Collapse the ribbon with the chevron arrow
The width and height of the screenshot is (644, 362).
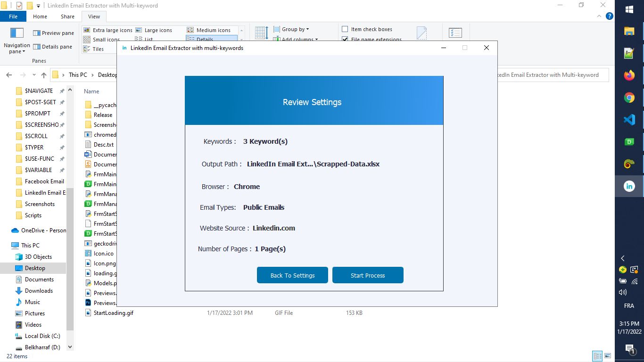click(x=600, y=16)
